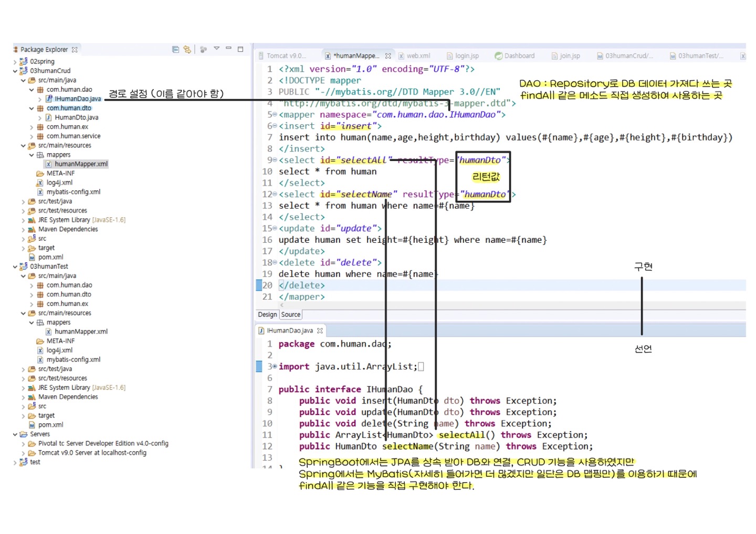The image size is (756, 534).
Task: Click the Java icon on the IHumanDao.java tab
Action: click(261, 330)
